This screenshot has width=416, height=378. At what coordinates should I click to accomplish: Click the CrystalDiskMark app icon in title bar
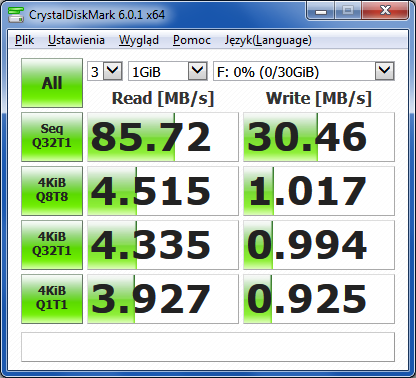click(15, 15)
